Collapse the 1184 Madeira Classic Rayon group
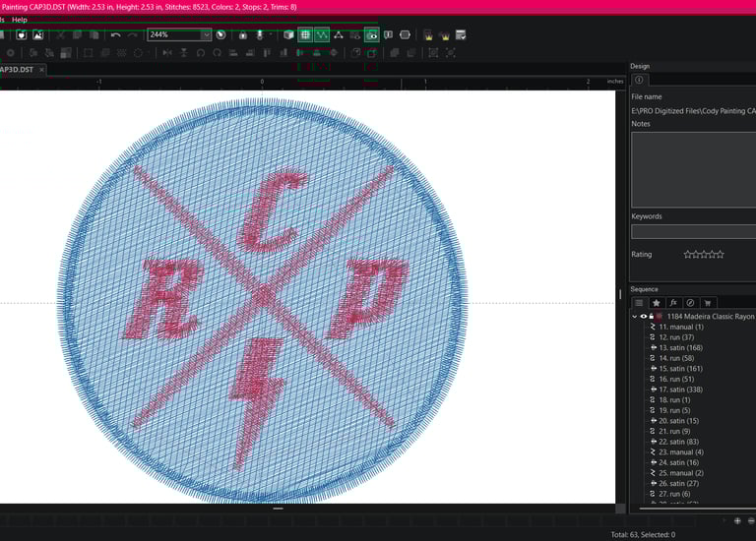Screen dimensions: 756x541 pyautogui.click(x=635, y=317)
